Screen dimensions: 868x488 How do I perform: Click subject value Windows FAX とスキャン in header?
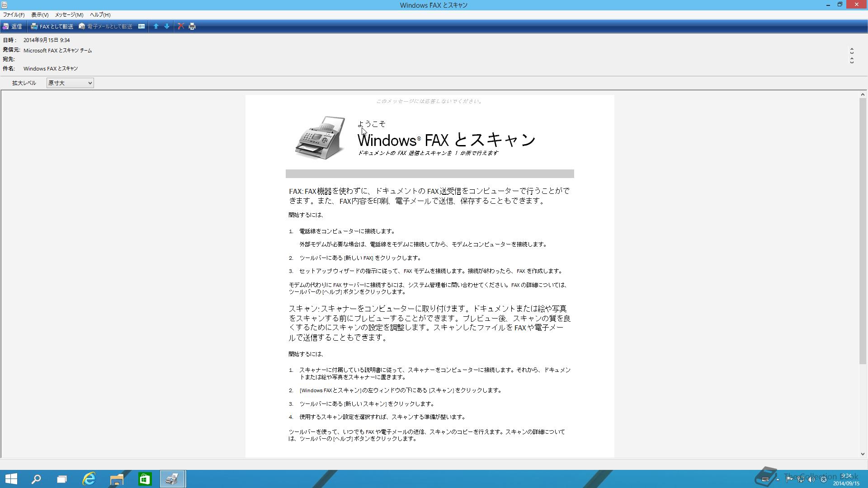(x=51, y=69)
